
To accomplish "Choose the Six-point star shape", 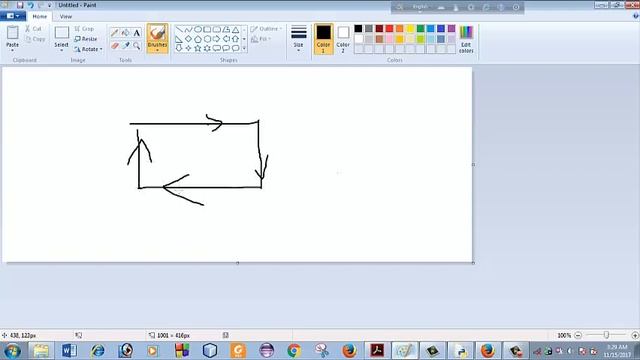I will (x=207, y=48).
